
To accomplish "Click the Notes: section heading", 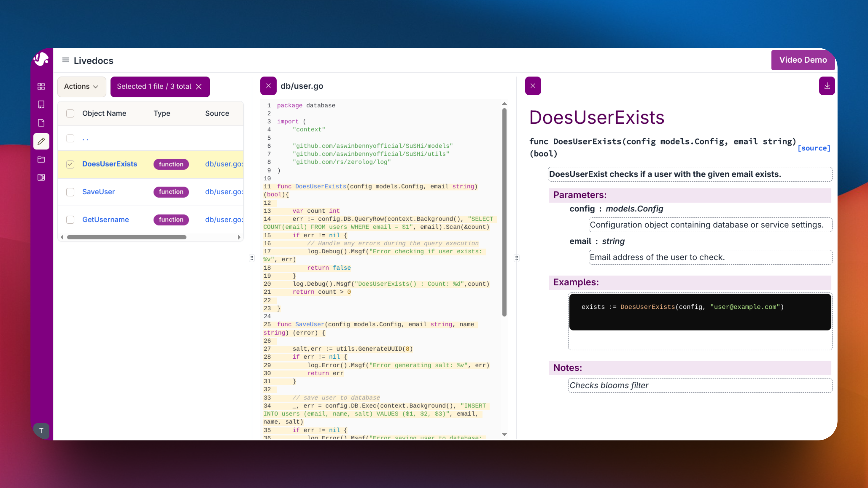I will (x=567, y=368).
